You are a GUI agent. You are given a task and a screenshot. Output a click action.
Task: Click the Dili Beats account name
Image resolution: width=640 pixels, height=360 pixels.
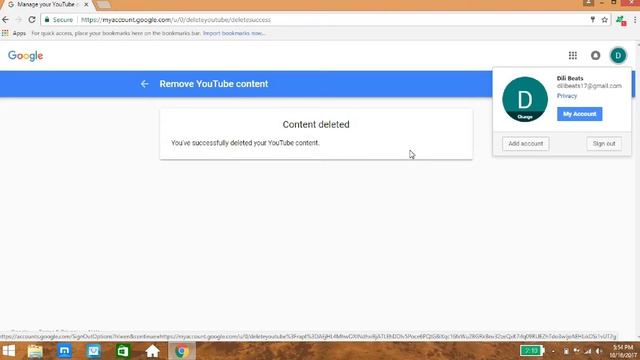point(570,78)
